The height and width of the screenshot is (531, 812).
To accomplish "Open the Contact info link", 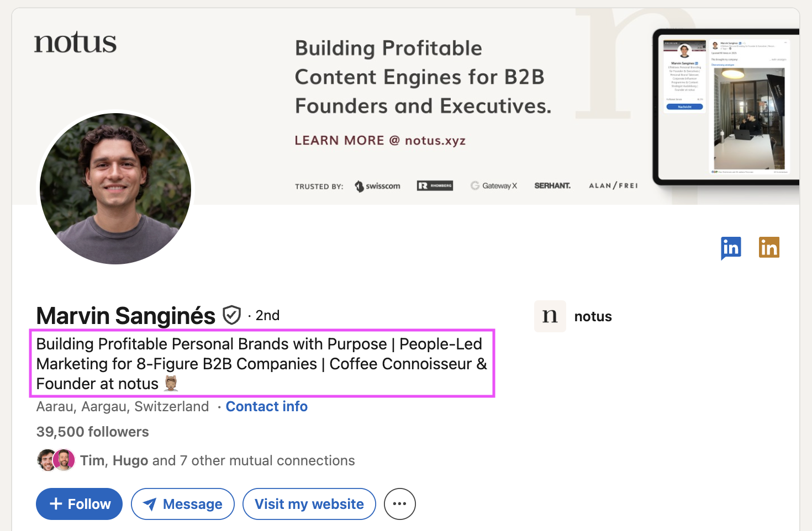I will click(266, 407).
